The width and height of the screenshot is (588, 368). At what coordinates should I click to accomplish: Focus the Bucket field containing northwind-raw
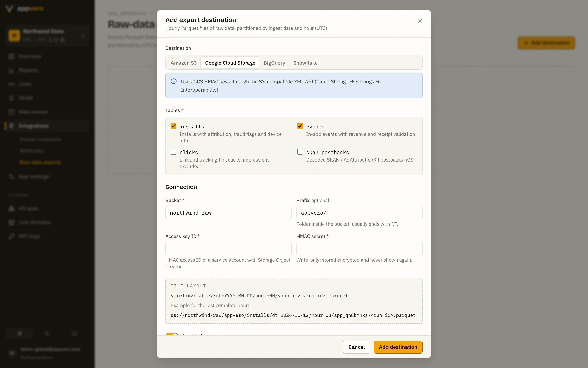228,213
